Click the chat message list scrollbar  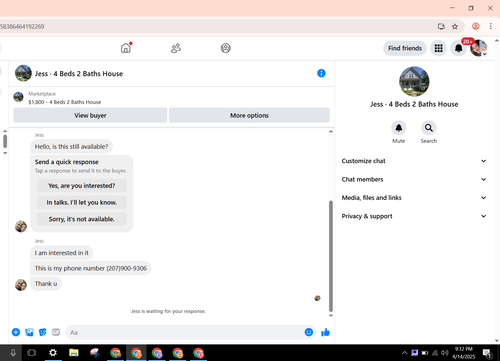[331, 256]
